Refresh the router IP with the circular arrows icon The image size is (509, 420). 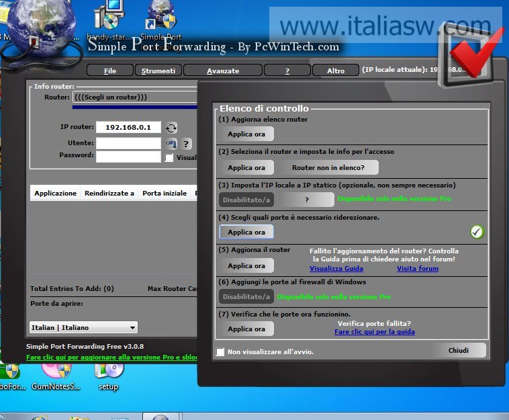[171, 128]
